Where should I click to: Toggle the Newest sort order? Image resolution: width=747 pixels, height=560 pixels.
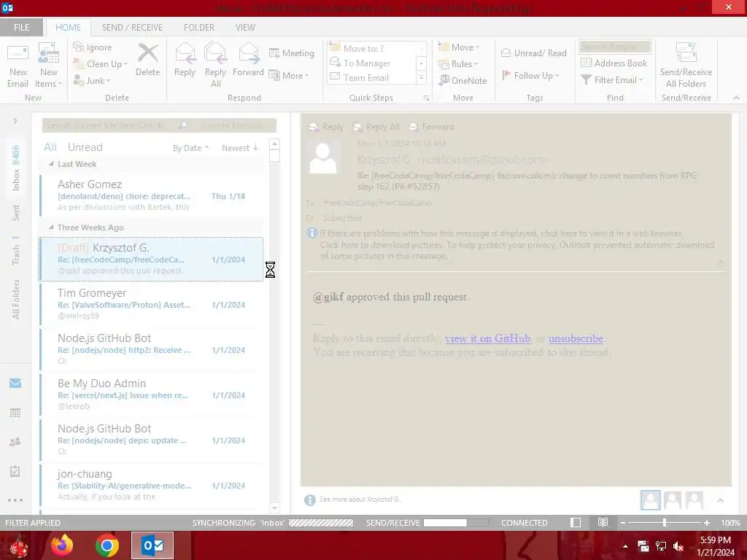pos(239,148)
